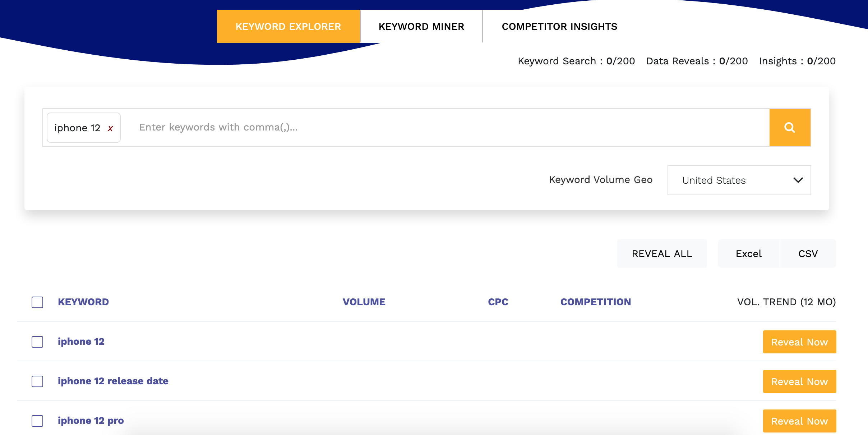Check the iphone 12 release date checkbox
The height and width of the screenshot is (435, 868).
pos(37,381)
